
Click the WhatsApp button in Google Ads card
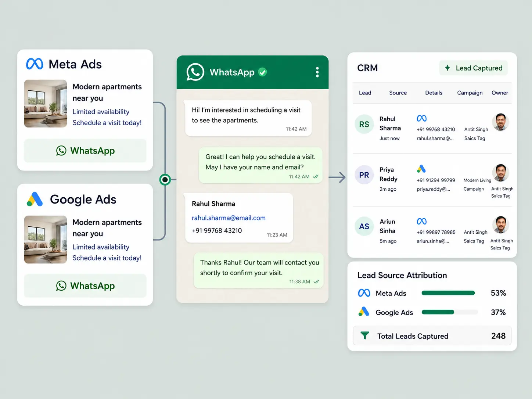[x=85, y=286]
